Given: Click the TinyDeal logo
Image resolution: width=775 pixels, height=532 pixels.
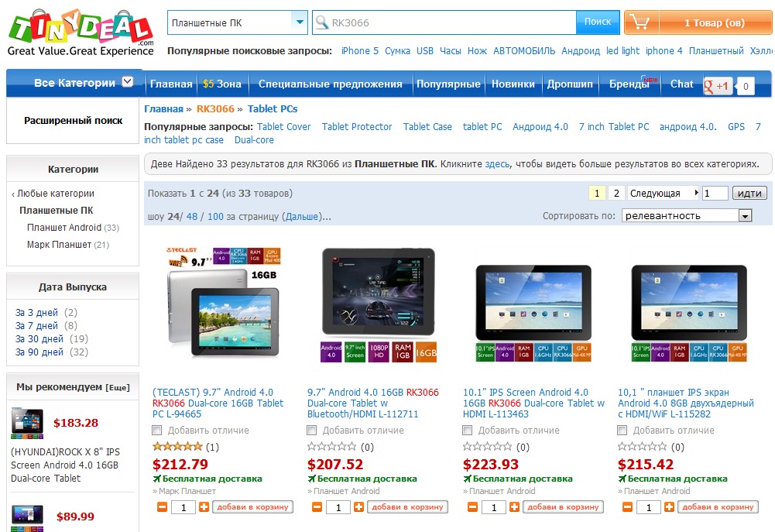Looking at the screenshot, I should click(x=81, y=33).
